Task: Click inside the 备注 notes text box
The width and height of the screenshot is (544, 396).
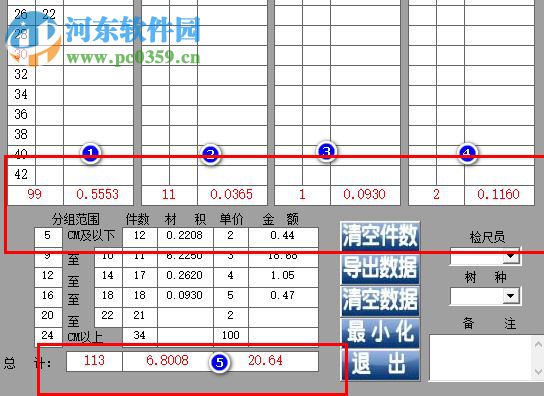Action: tap(481, 358)
